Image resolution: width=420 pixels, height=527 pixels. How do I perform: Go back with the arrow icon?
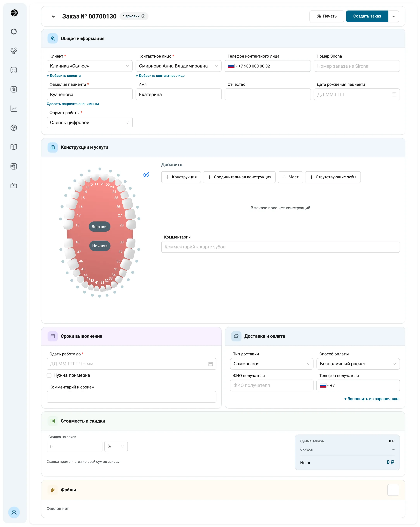click(x=53, y=16)
